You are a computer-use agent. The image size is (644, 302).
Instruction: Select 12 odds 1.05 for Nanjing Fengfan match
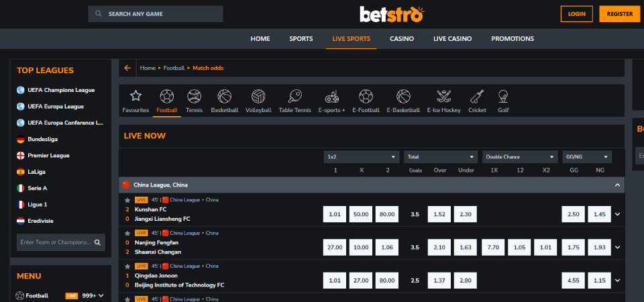[x=519, y=248]
